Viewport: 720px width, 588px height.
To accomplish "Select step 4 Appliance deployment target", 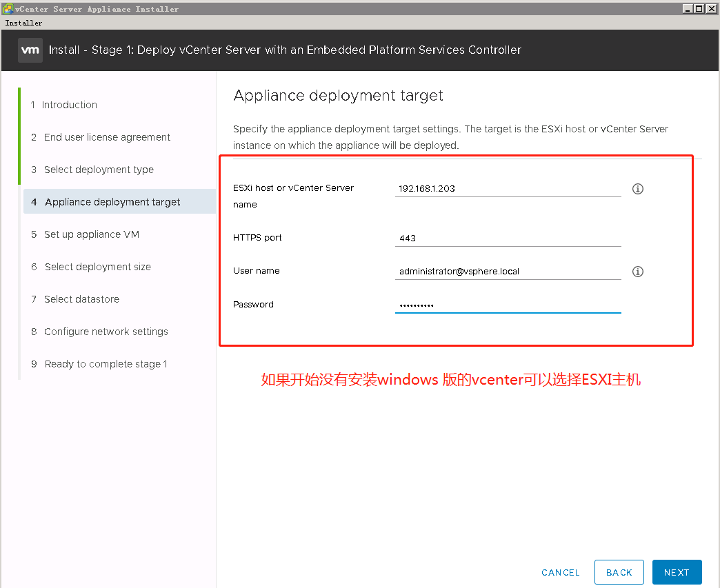I will 119,201.
